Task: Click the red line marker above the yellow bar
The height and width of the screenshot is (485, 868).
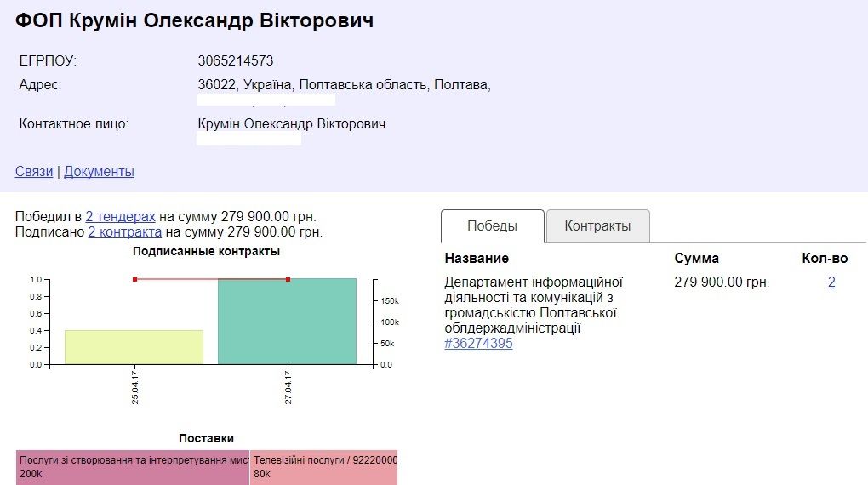Action: pyautogui.click(x=134, y=279)
